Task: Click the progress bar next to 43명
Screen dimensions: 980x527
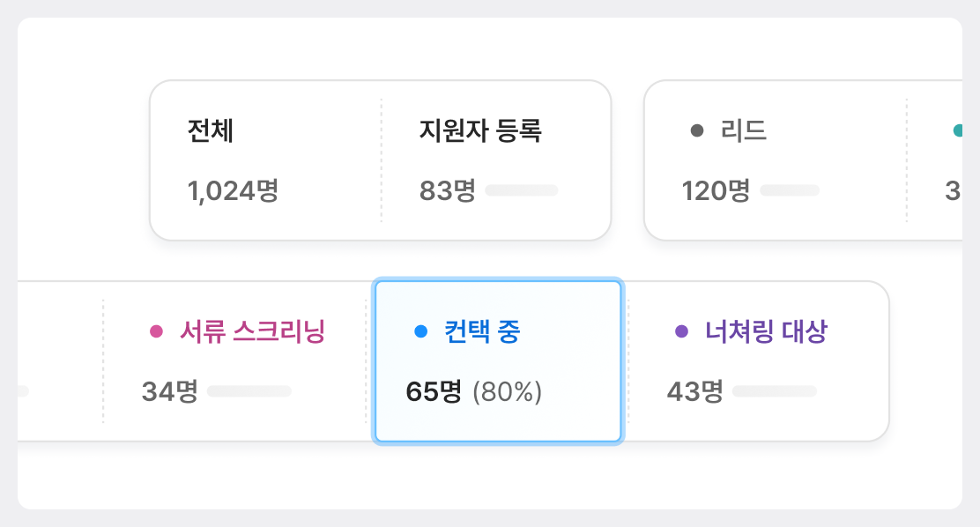Action: click(775, 391)
